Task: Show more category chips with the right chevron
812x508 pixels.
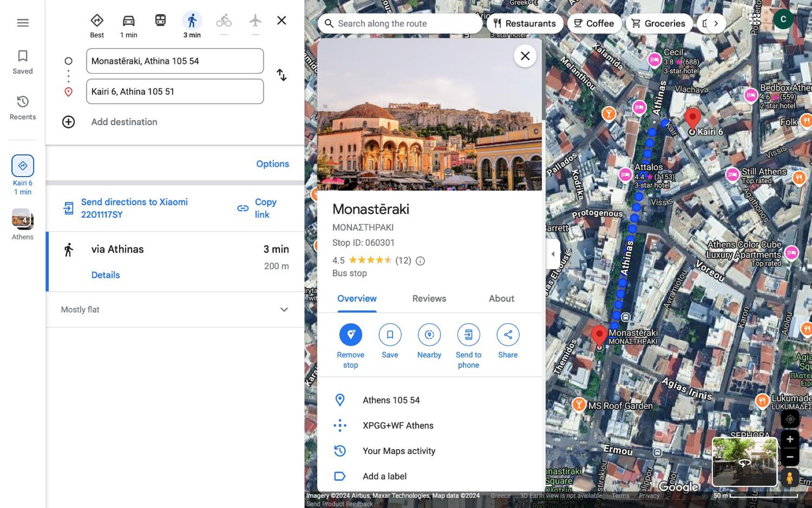Action: pos(715,23)
